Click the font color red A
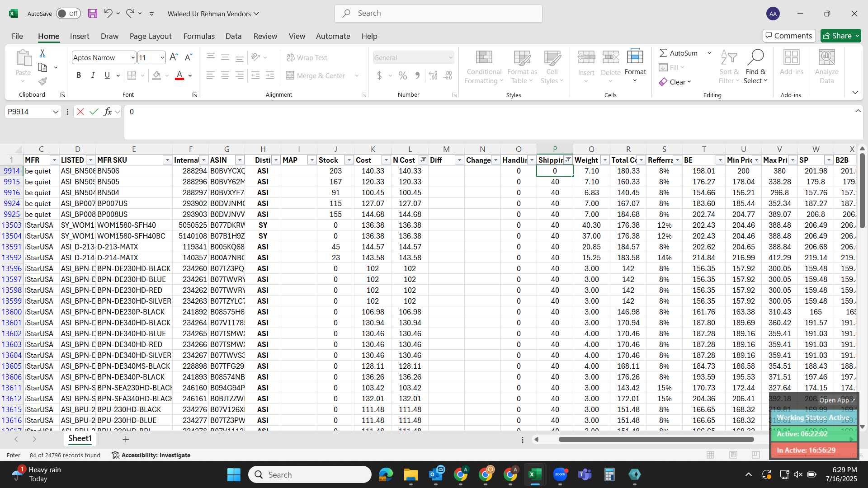 coord(179,75)
